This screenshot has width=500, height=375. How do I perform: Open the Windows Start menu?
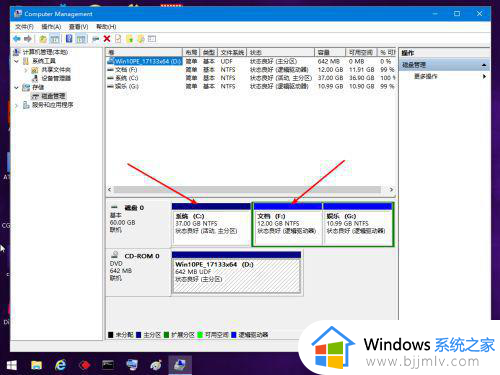click(x=12, y=365)
